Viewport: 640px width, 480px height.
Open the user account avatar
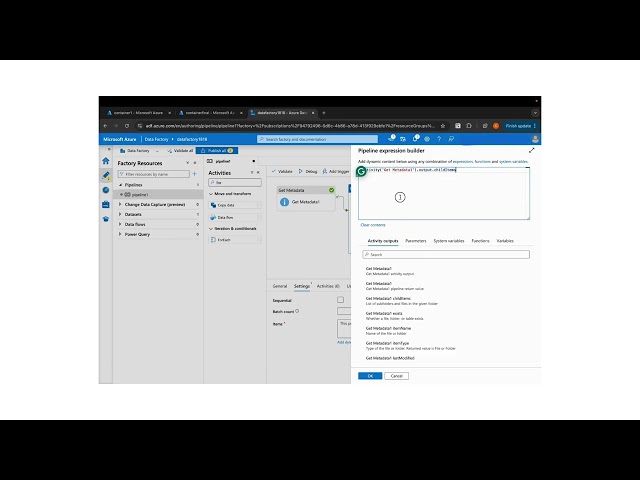pos(535,139)
